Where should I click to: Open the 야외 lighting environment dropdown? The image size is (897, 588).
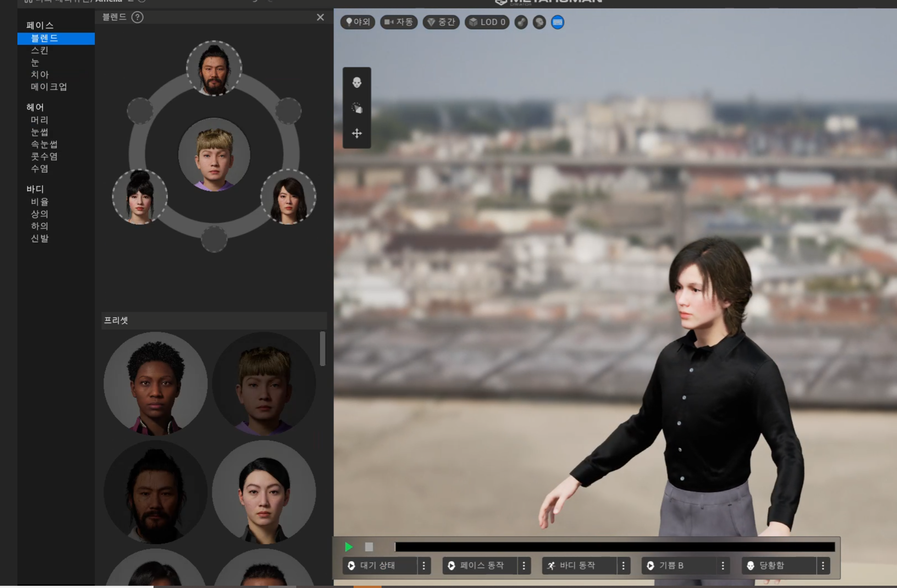pyautogui.click(x=358, y=22)
